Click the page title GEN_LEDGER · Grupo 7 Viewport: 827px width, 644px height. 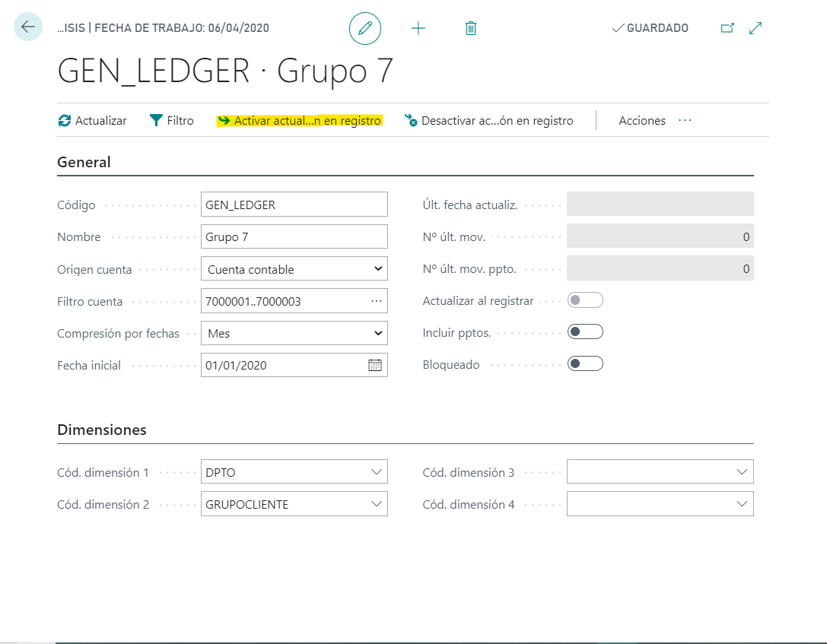[x=225, y=71]
